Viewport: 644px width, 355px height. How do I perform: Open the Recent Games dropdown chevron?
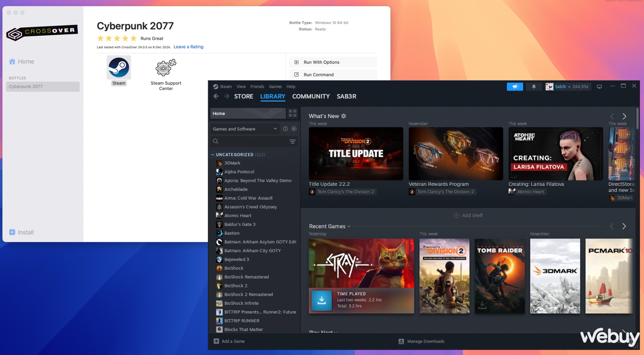(x=349, y=226)
